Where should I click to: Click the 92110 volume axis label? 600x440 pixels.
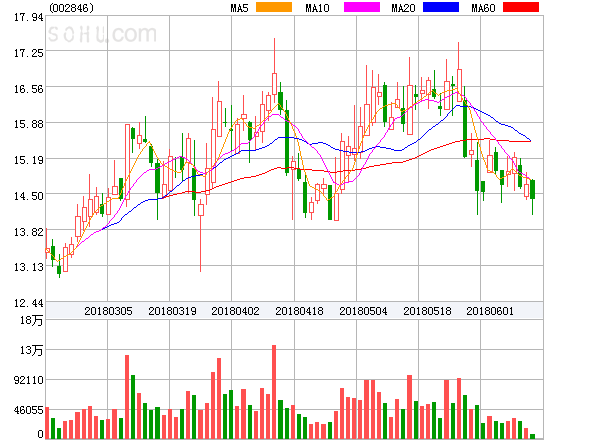(29, 380)
